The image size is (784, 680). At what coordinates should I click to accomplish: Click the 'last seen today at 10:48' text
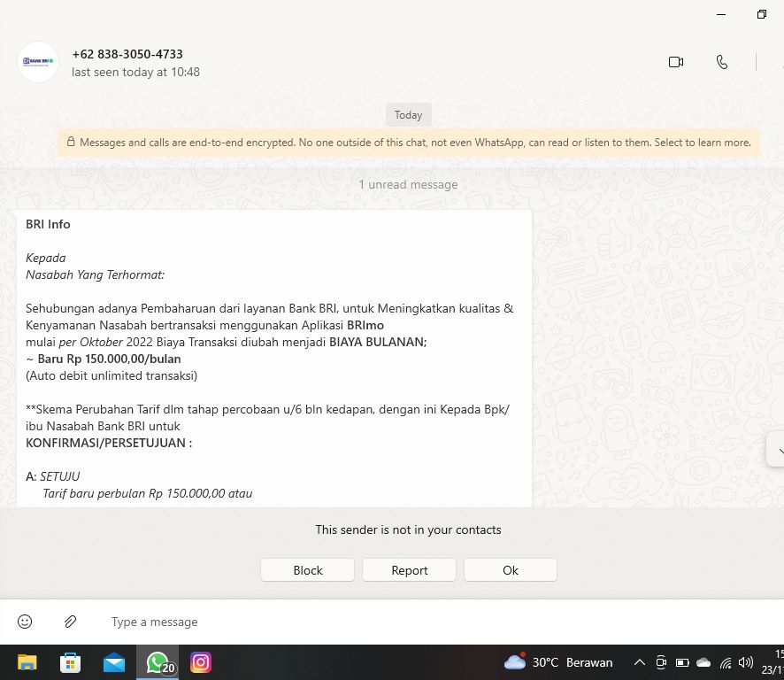135,72
